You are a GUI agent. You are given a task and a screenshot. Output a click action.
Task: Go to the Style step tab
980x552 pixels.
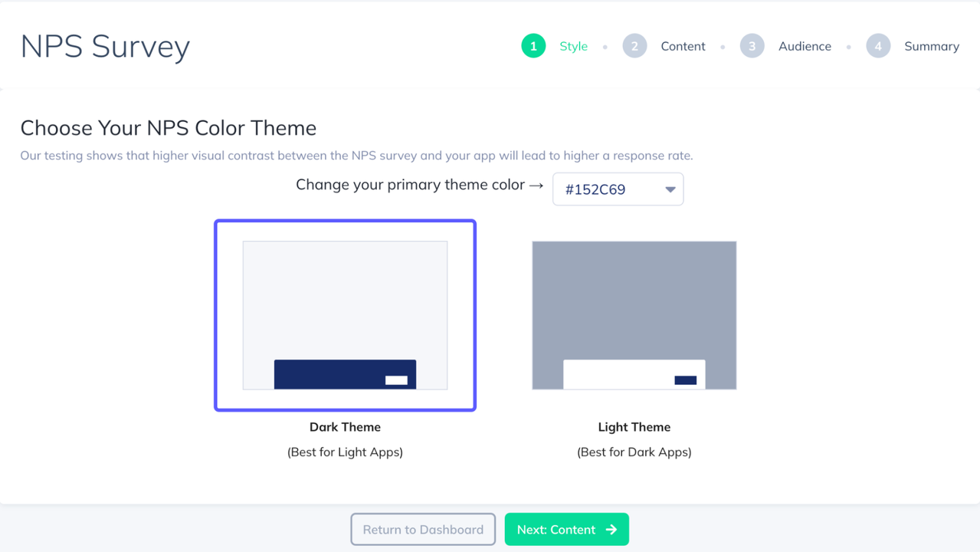[573, 46]
